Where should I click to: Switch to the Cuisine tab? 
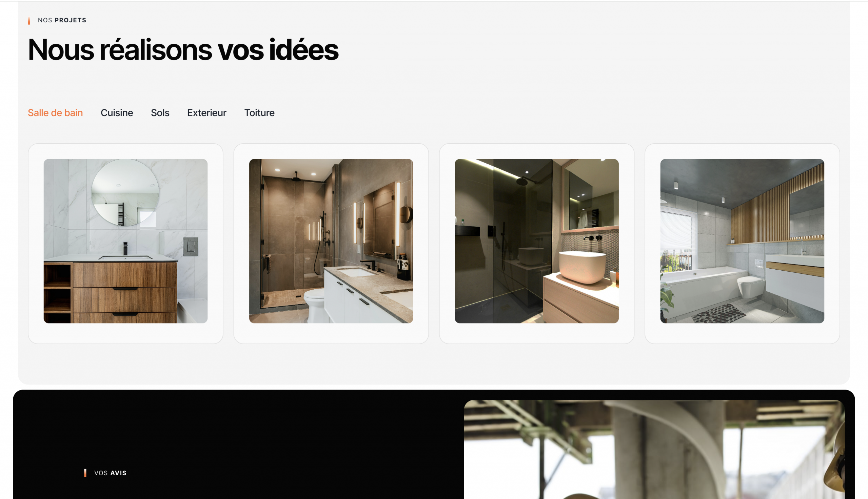point(117,113)
